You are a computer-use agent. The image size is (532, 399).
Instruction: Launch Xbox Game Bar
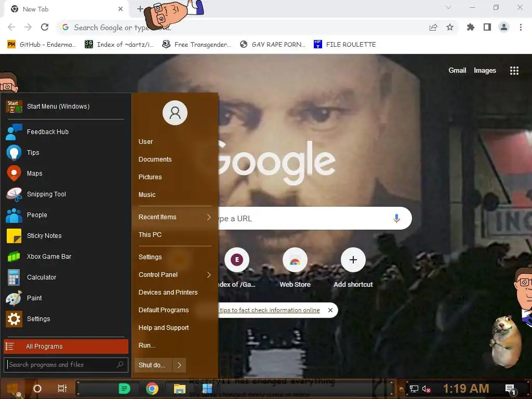66,257
